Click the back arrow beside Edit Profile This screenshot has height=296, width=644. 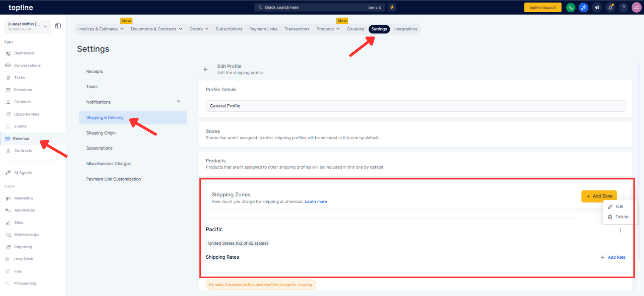[x=206, y=69]
